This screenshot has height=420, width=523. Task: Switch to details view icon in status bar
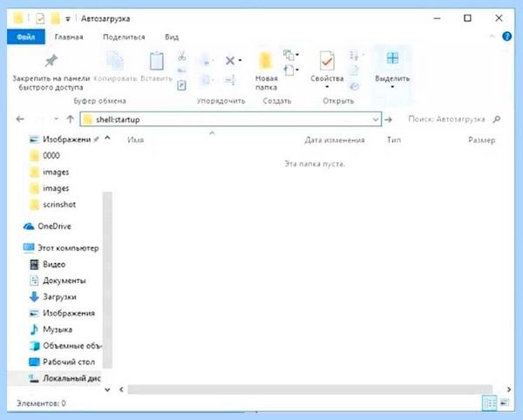490,403
